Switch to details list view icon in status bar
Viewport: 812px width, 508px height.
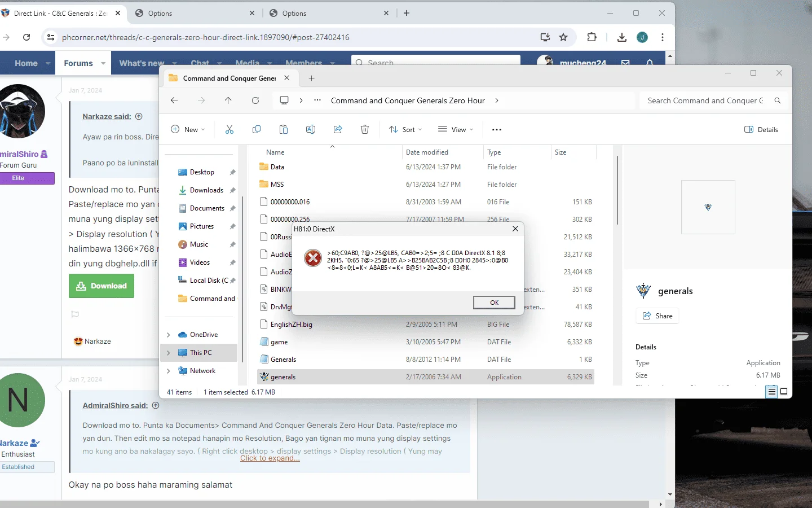click(x=771, y=392)
